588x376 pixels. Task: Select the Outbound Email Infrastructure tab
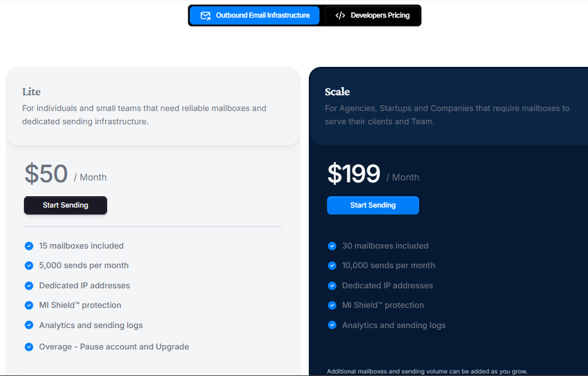pos(255,15)
